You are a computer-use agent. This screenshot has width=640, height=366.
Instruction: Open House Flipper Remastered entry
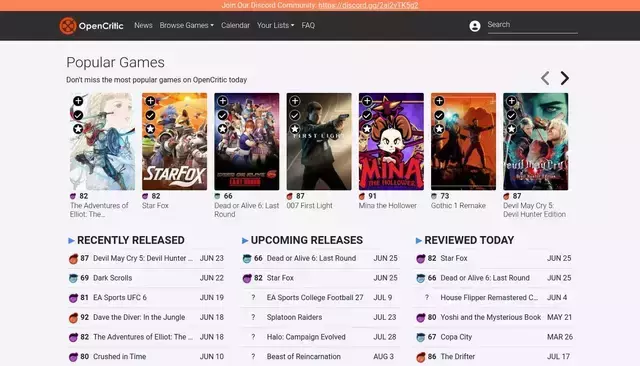pos(489,297)
